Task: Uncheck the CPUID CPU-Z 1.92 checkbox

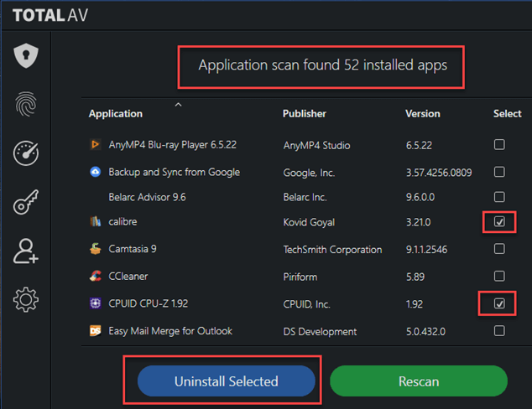Action: pos(499,303)
